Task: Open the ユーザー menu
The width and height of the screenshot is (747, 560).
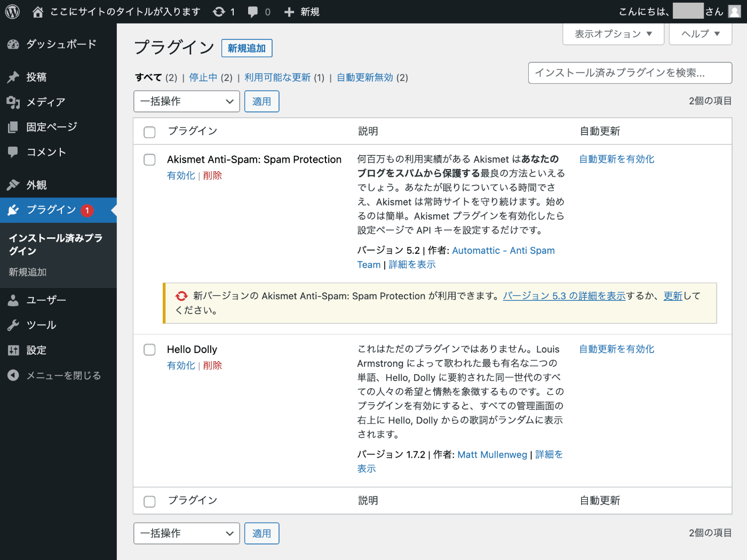Action: click(x=58, y=300)
